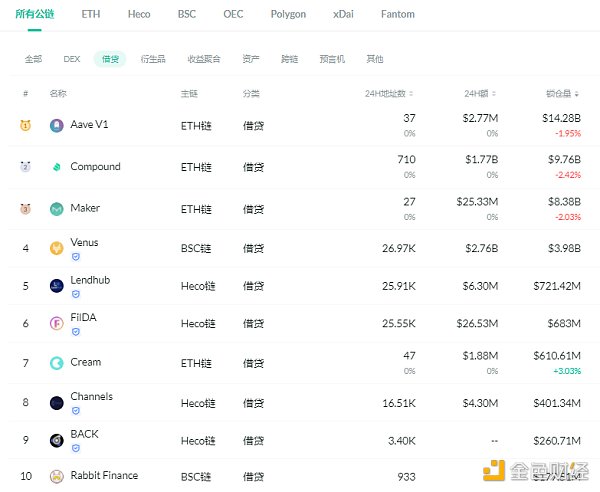Sort by 24H地址数 column arrows
Screen dimensions: 600x492
[411, 94]
